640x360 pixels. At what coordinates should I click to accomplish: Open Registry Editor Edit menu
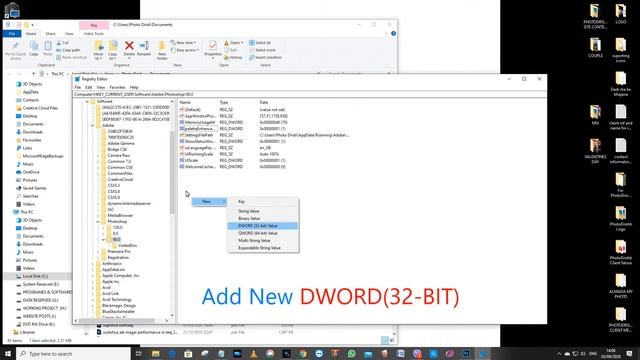click(89, 87)
